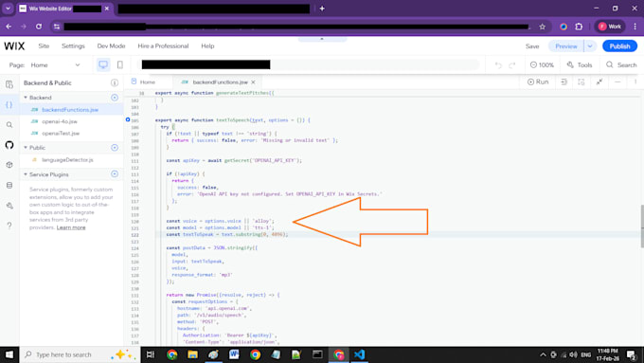
Task: Click the taskbar search box
Action: [80, 354]
